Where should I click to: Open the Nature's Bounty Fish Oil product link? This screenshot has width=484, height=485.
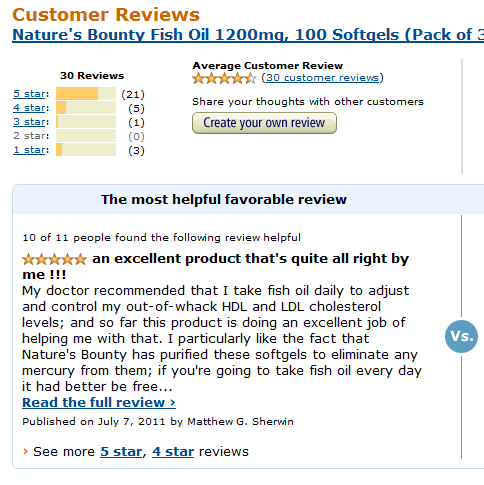(248, 35)
